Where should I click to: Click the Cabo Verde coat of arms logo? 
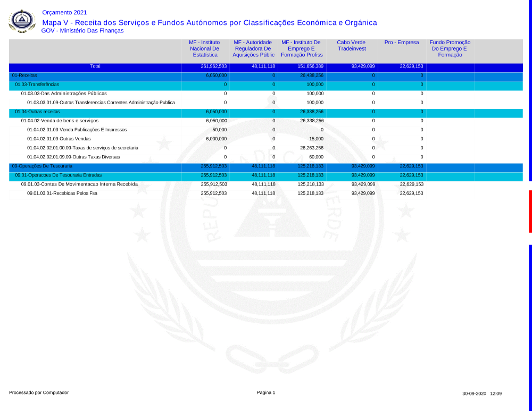[22, 21]
